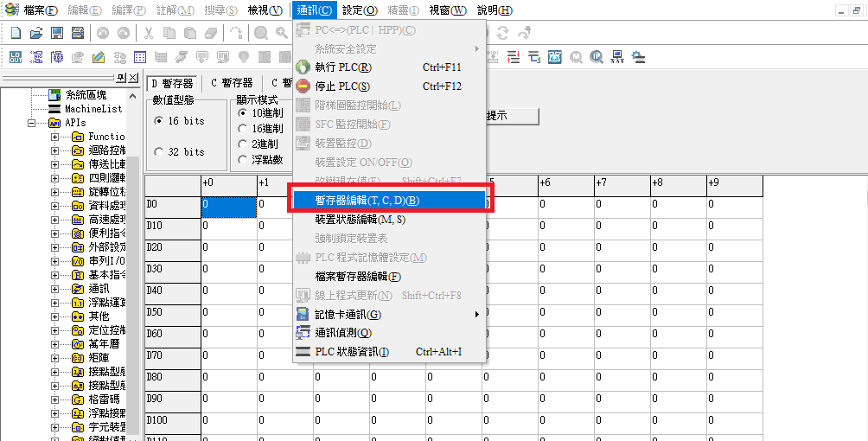868x441 pixels.
Task: Open file using the folder icon
Action: [x=35, y=33]
